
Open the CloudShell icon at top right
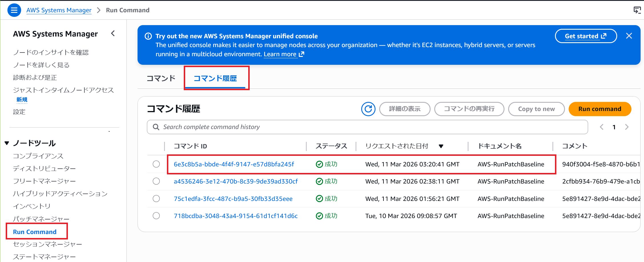click(637, 10)
